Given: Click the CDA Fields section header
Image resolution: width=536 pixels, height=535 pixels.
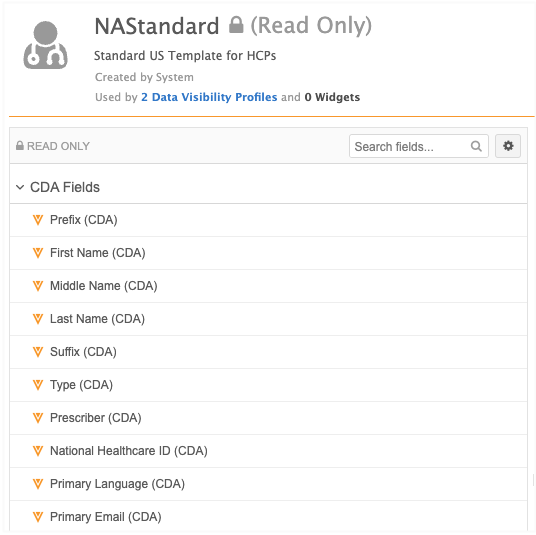Looking at the screenshot, I should [x=268, y=187].
